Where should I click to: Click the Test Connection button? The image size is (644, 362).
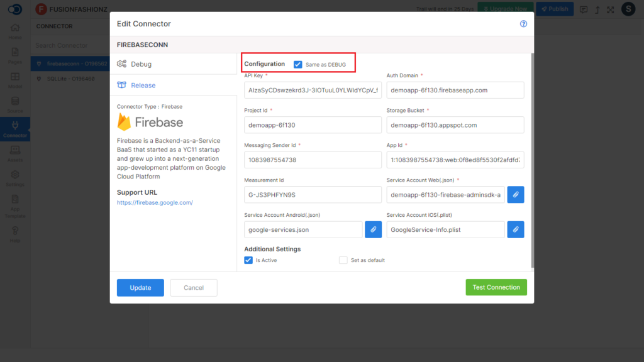(x=496, y=287)
